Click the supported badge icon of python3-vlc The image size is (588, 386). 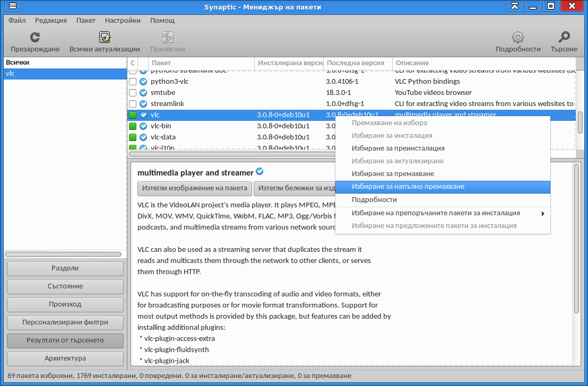tap(143, 81)
